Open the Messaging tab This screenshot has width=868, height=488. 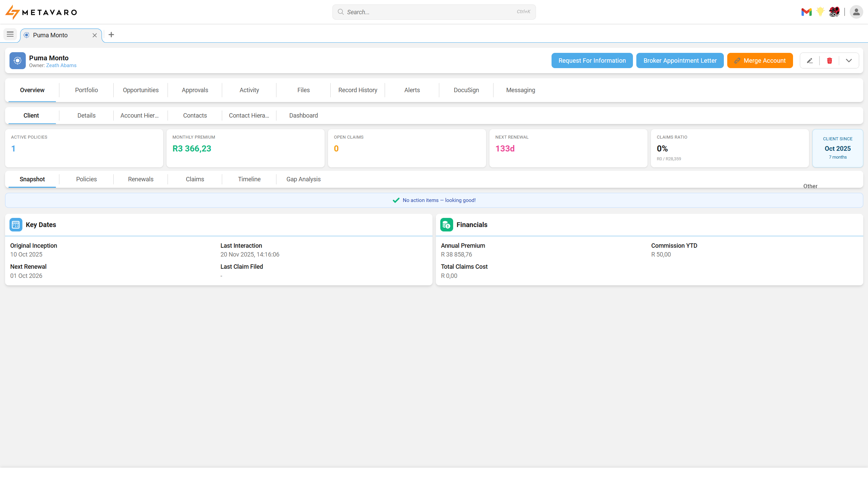point(521,90)
